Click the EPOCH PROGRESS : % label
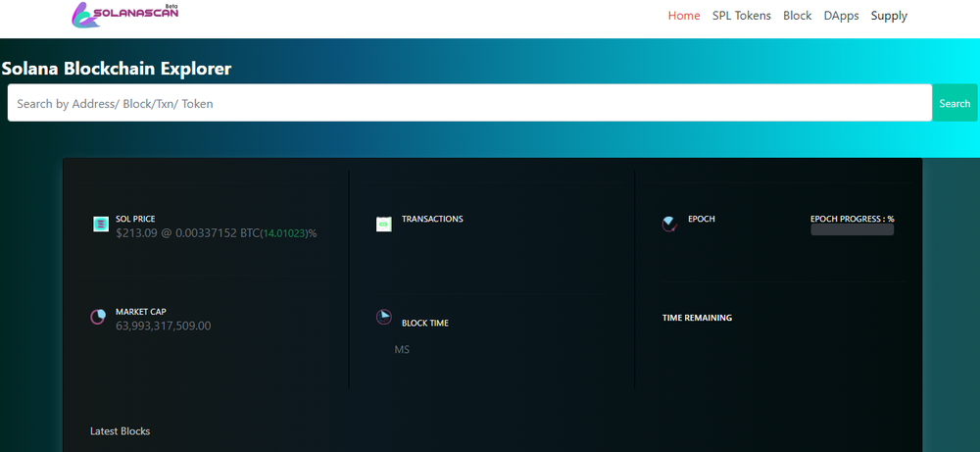The width and height of the screenshot is (980, 452). pyautogui.click(x=852, y=219)
